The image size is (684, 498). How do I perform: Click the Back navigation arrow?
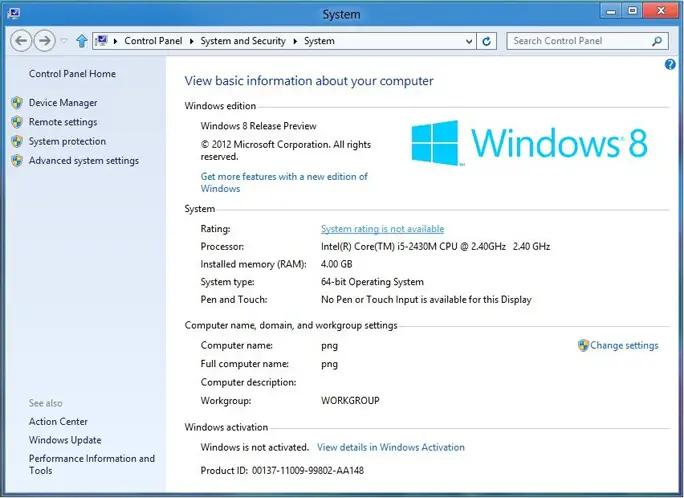21,41
